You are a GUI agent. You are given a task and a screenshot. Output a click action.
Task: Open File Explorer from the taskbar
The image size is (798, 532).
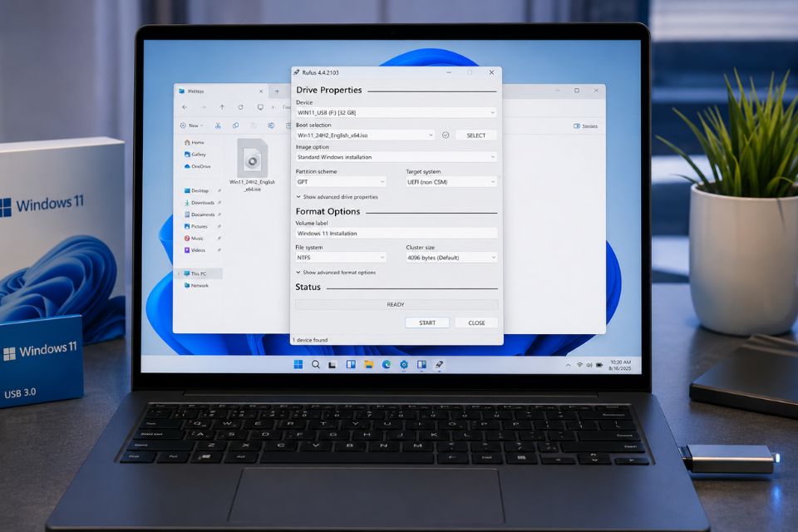point(368,364)
